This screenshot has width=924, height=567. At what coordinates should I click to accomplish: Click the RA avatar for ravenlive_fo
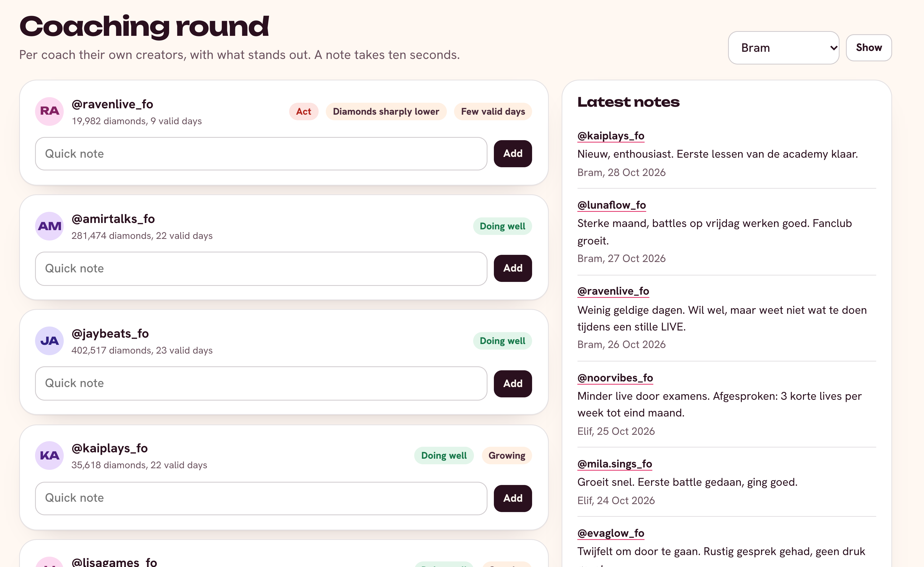click(x=49, y=111)
